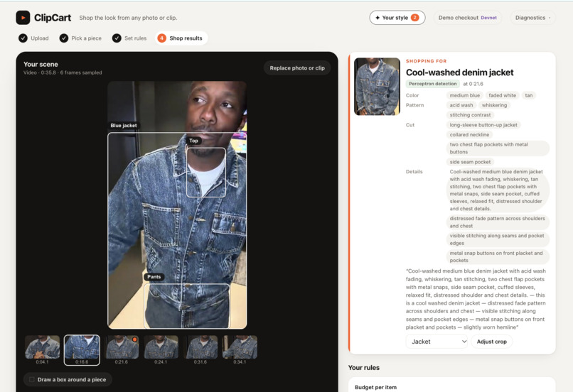Click two chest flap pockets tag
Image resolution: width=573 pixels, height=392 pixels.
click(498, 148)
